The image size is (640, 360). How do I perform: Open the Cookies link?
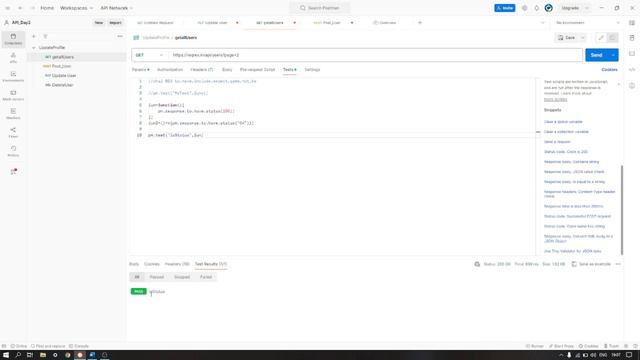click(x=609, y=70)
